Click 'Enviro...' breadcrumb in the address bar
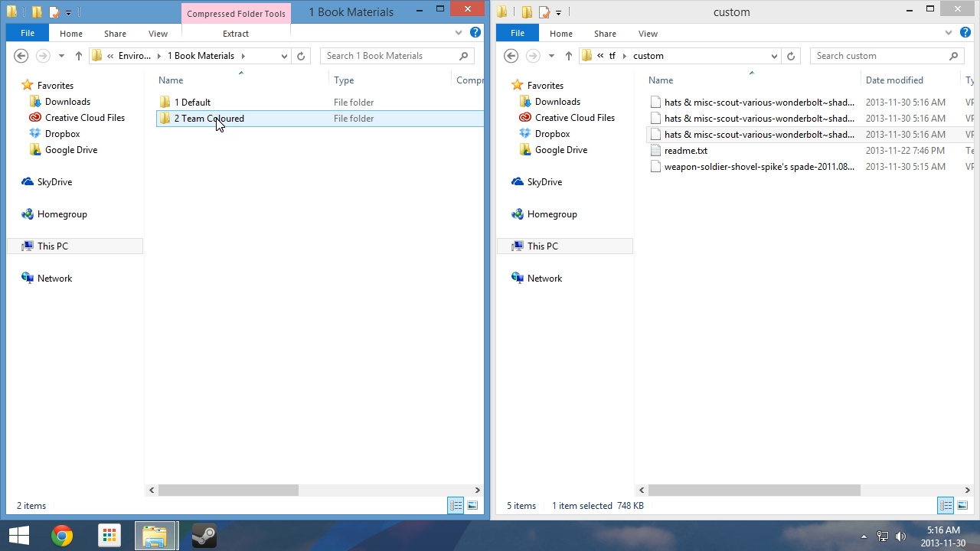Screen dimensions: 980x551 point(135,56)
